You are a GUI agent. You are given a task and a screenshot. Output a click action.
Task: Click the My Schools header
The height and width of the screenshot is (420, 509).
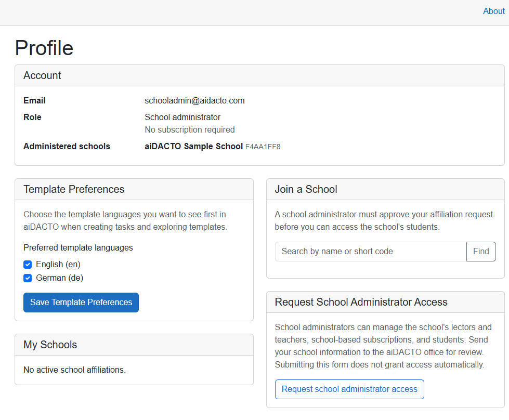pyautogui.click(x=134, y=345)
